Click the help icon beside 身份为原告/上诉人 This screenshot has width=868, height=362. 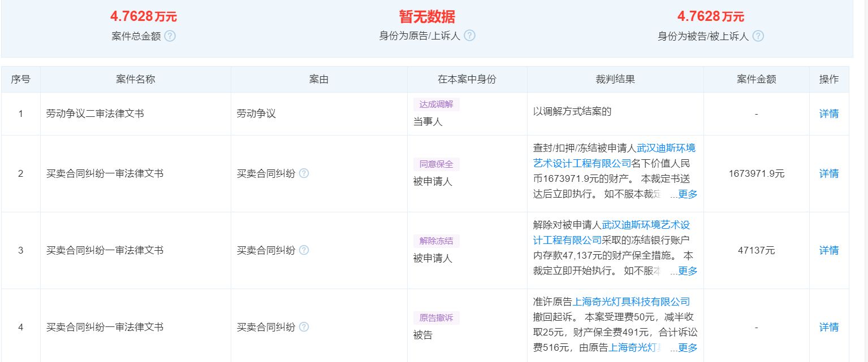469,36
